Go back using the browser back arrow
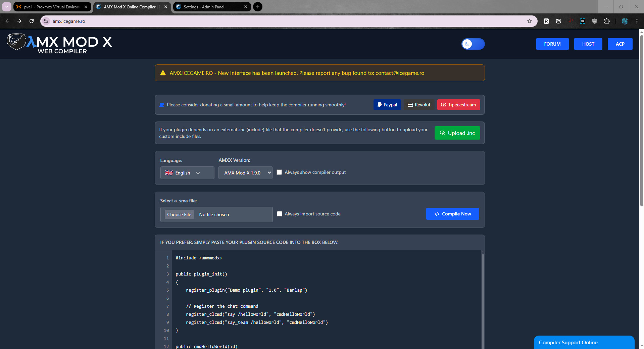This screenshot has height=349, width=644. coord(7,21)
